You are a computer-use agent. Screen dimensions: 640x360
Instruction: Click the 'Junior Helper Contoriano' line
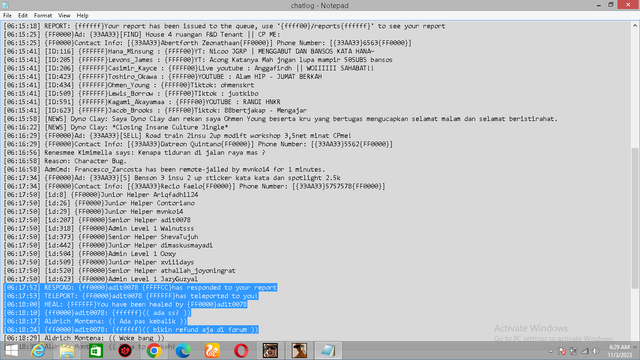coord(99,203)
